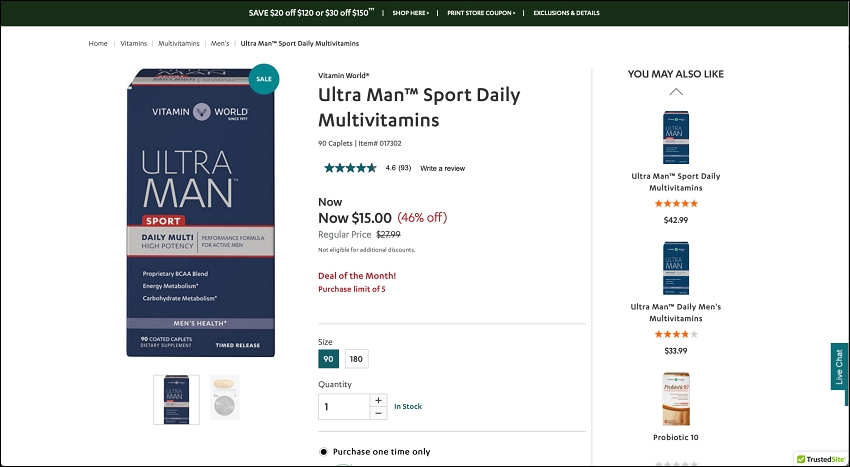Open the 4.6 (93) reviews count

tap(398, 168)
